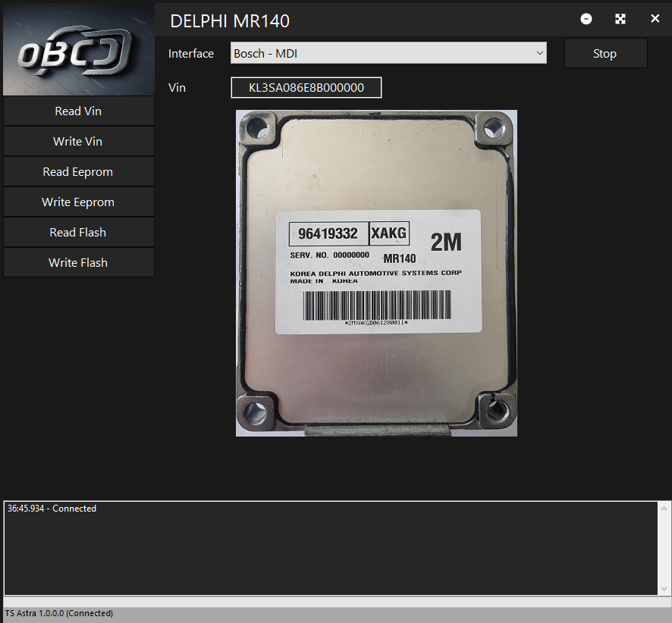Click the log panel scroll up arrow
Screen dimensions: 672x623
(664, 509)
